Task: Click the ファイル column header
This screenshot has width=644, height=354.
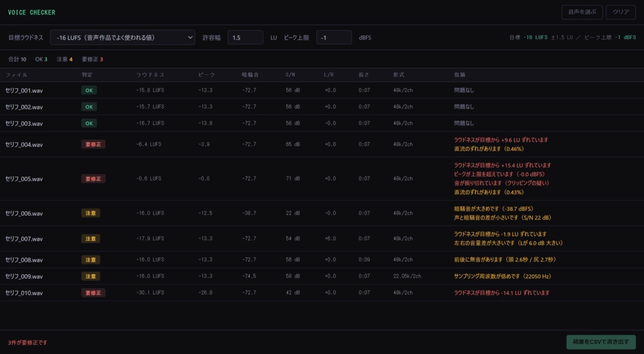Action: tap(16, 75)
